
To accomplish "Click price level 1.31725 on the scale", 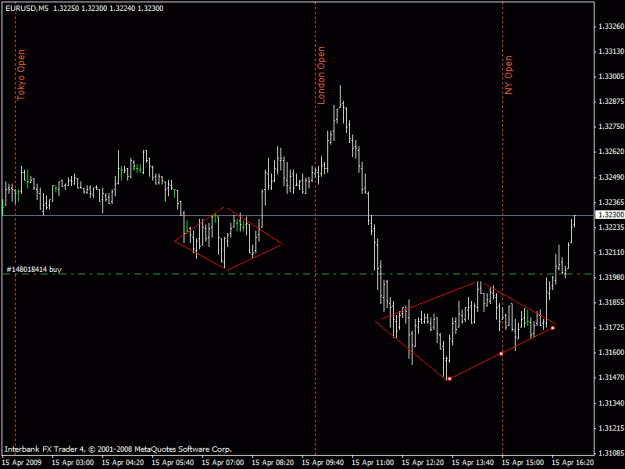I will pyautogui.click(x=611, y=328).
